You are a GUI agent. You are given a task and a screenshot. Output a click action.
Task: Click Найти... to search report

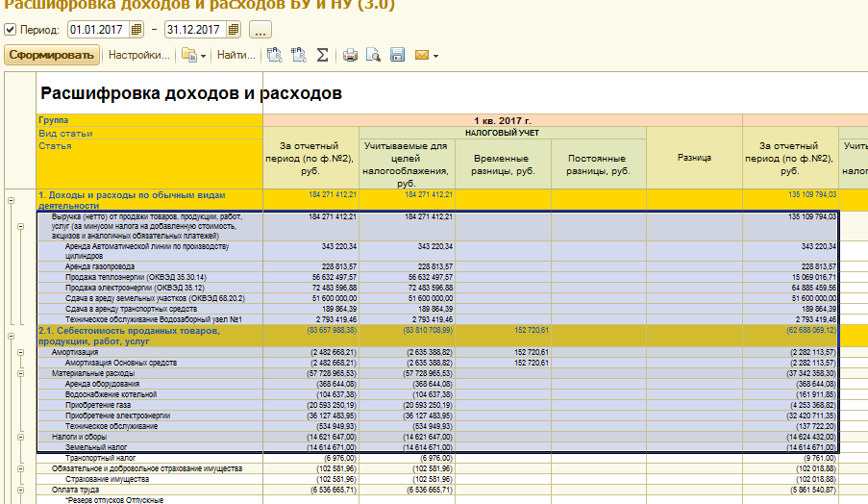[x=236, y=56]
